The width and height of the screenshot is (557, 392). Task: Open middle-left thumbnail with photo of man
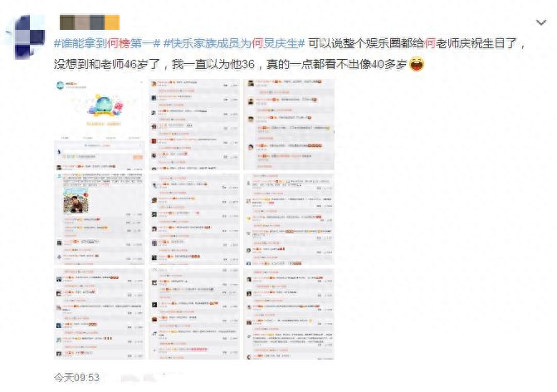(x=99, y=219)
